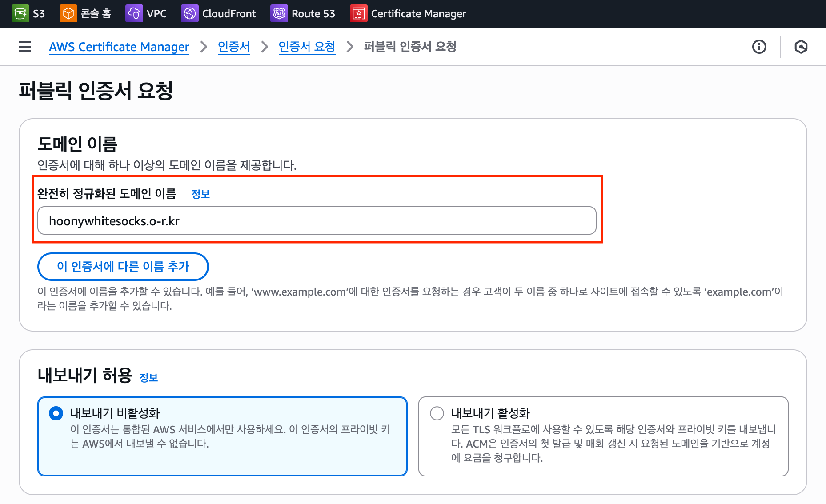Click the AWS Certificate Manager breadcrumb link

(119, 47)
